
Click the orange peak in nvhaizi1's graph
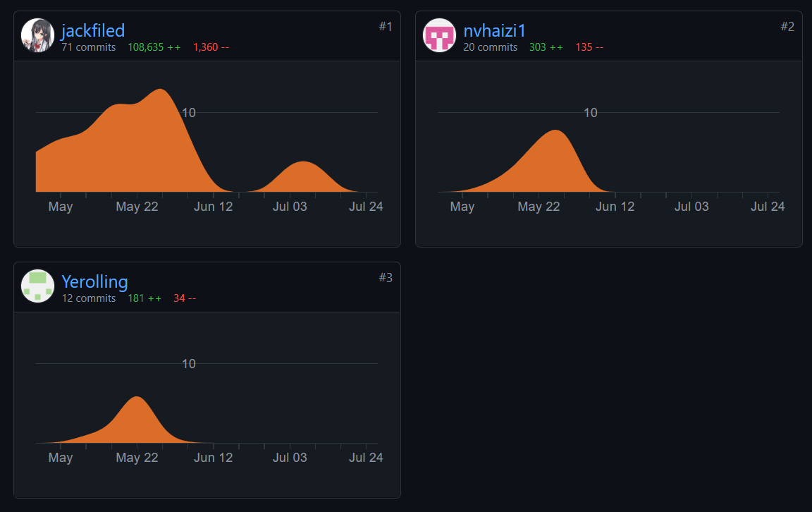pyautogui.click(x=555, y=162)
